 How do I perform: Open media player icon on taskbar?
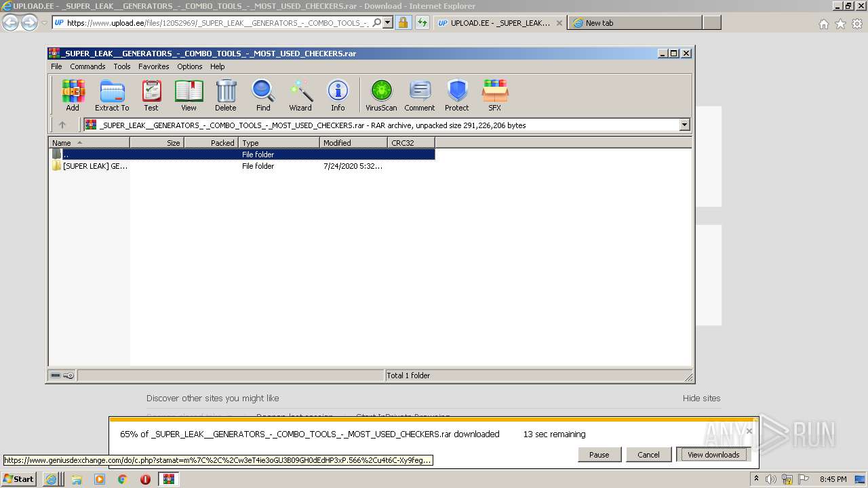[100, 479]
